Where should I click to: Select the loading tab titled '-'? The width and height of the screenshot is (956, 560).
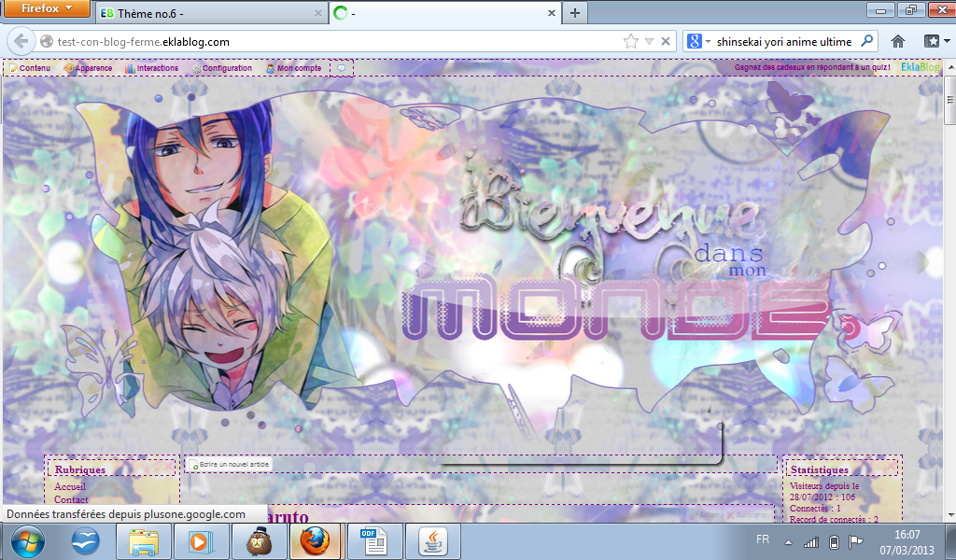tap(444, 13)
